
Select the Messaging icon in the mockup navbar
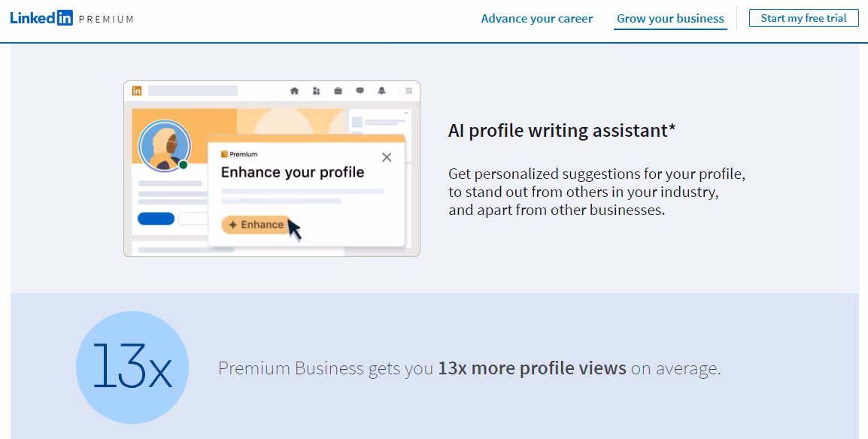[x=360, y=90]
